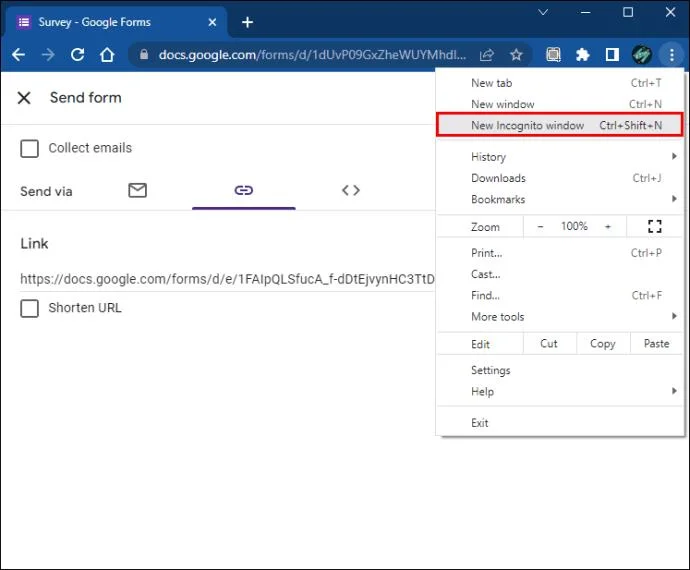Tick the Shorten URL checkbox

coord(29,309)
